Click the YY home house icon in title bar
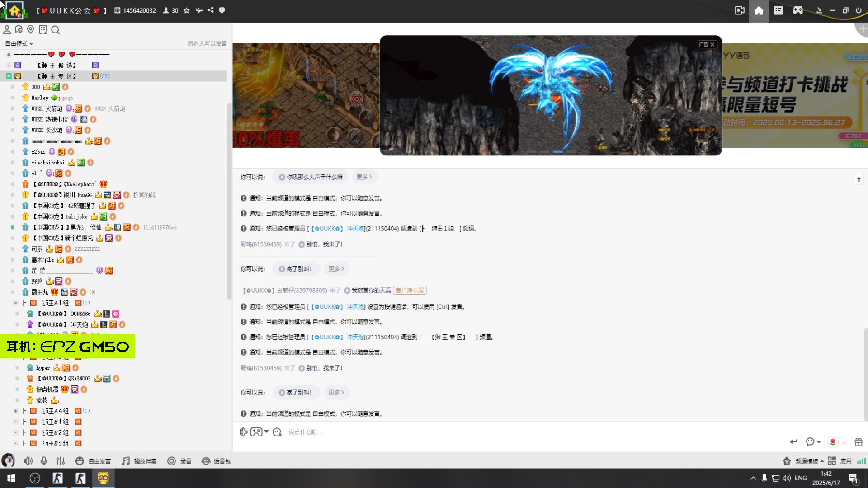Image resolution: width=868 pixels, height=488 pixels. [759, 10]
